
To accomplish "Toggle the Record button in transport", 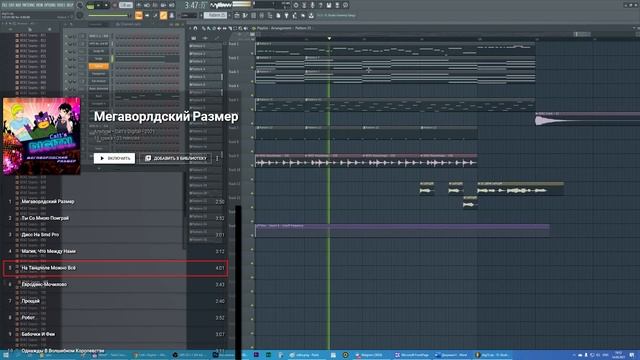I will coord(115,5).
